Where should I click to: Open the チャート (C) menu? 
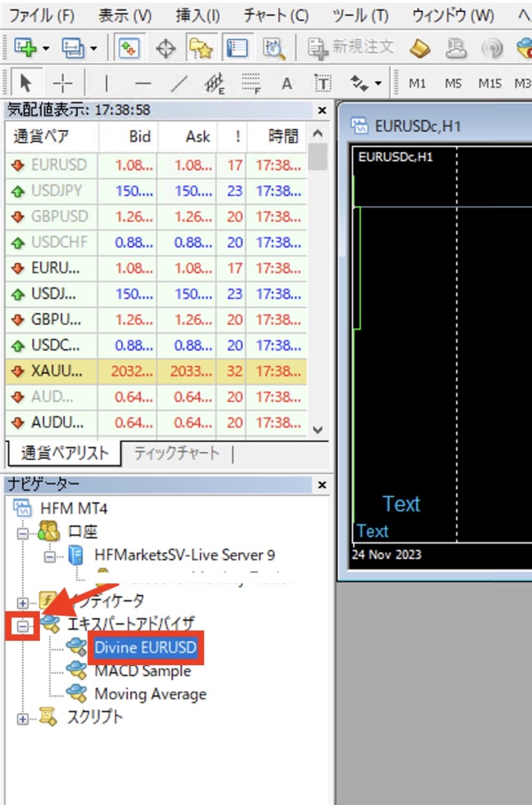[276, 16]
